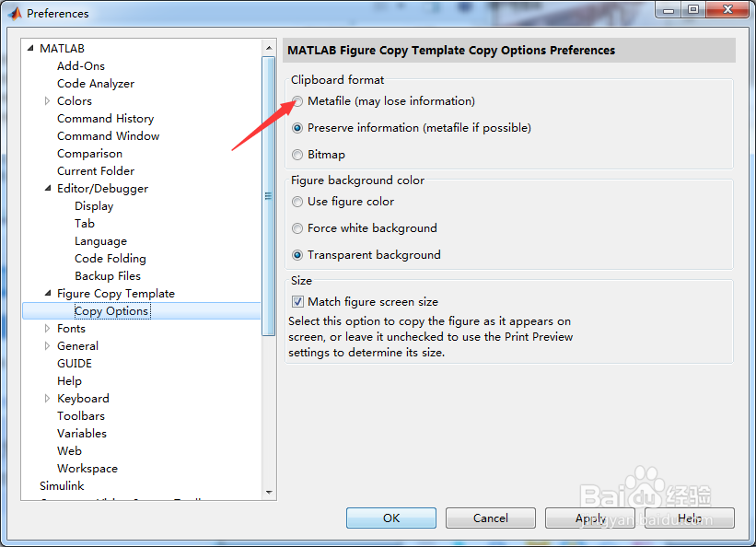Minimize the Preferences window
This screenshot has height=547, width=756.
(x=669, y=9)
